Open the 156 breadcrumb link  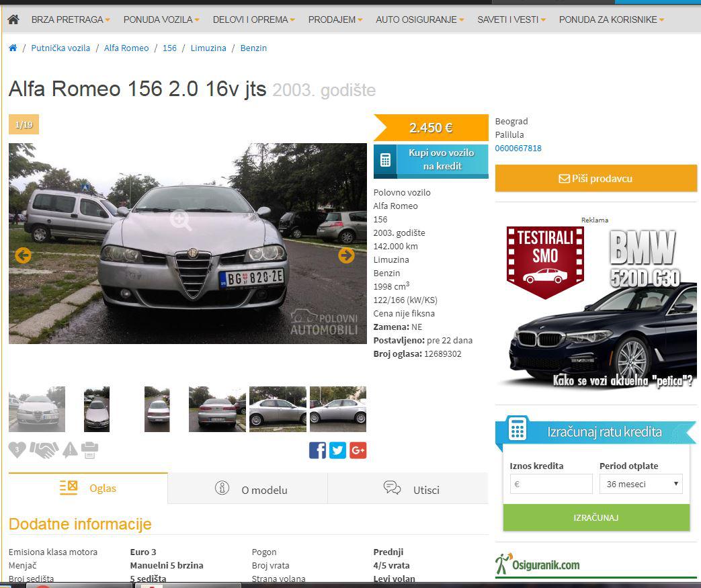click(169, 48)
